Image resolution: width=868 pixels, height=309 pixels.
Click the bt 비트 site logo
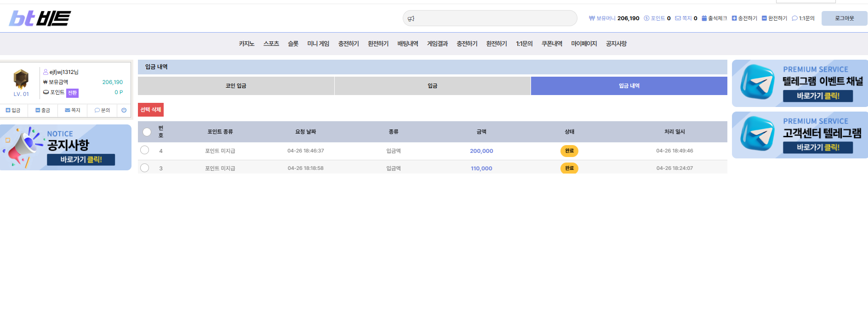[40, 18]
